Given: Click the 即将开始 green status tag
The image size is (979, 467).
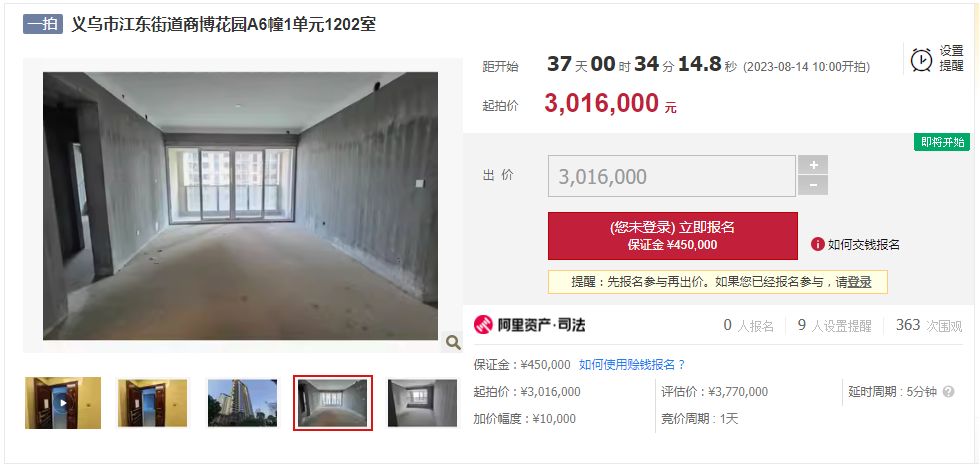Looking at the screenshot, I should (x=942, y=142).
